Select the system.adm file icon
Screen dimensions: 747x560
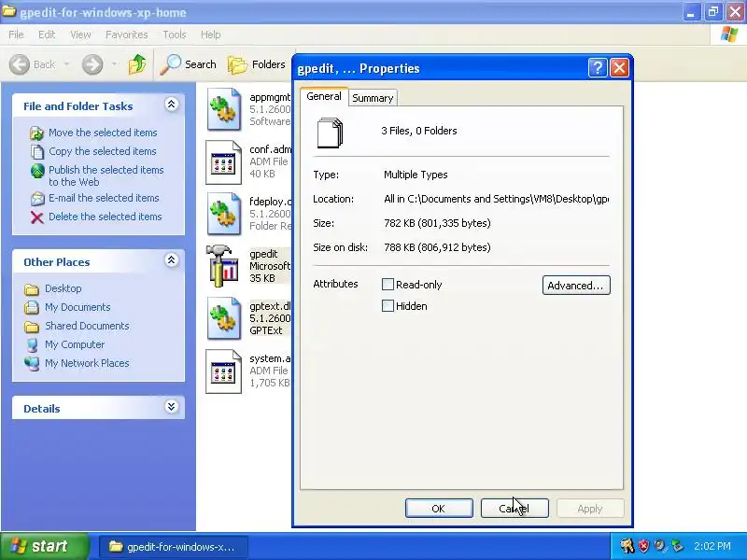pyautogui.click(x=224, y=371)
